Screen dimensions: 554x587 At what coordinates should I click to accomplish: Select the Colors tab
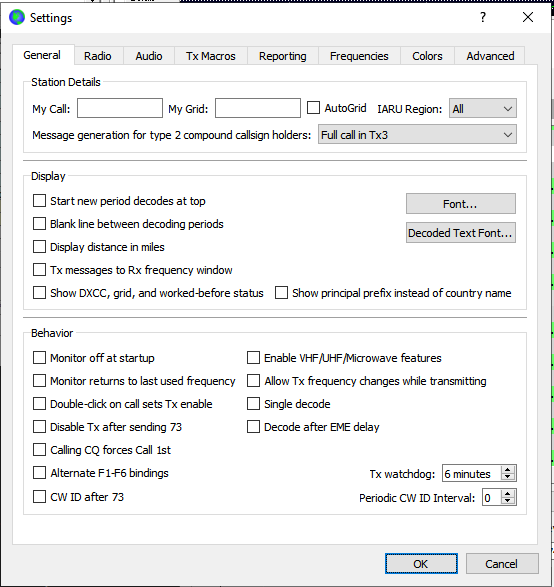(427, 56)
